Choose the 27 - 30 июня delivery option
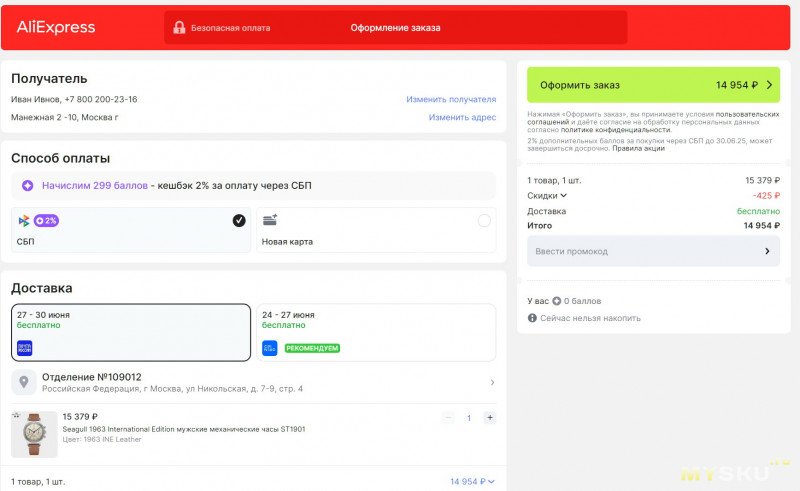800x491 pixels. pos(131,332)
